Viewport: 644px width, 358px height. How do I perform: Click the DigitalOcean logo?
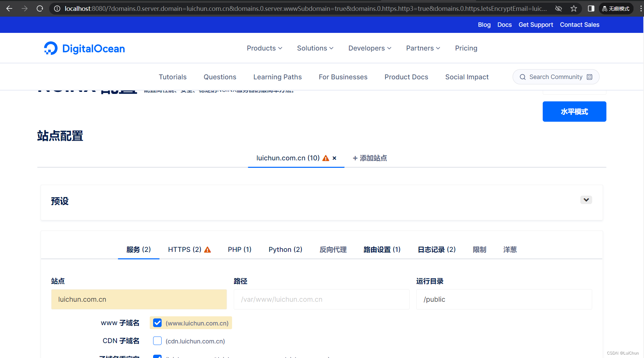pos(84,48)
